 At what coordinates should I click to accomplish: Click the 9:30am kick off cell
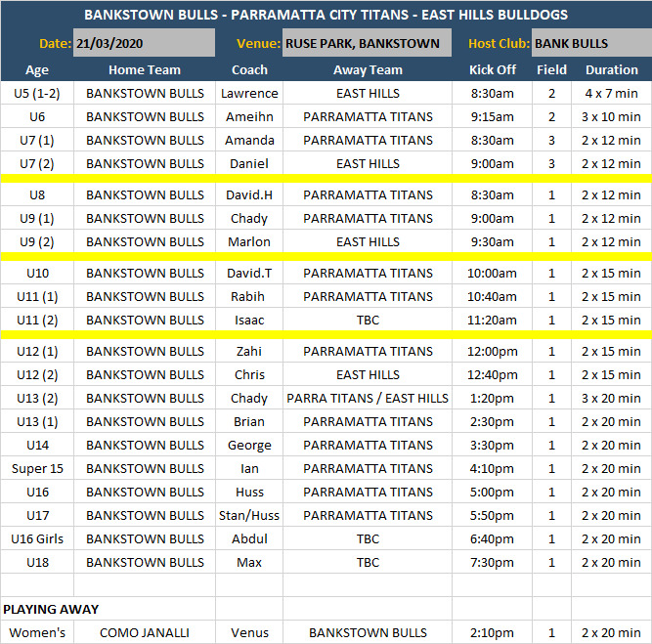click(493, 241)
